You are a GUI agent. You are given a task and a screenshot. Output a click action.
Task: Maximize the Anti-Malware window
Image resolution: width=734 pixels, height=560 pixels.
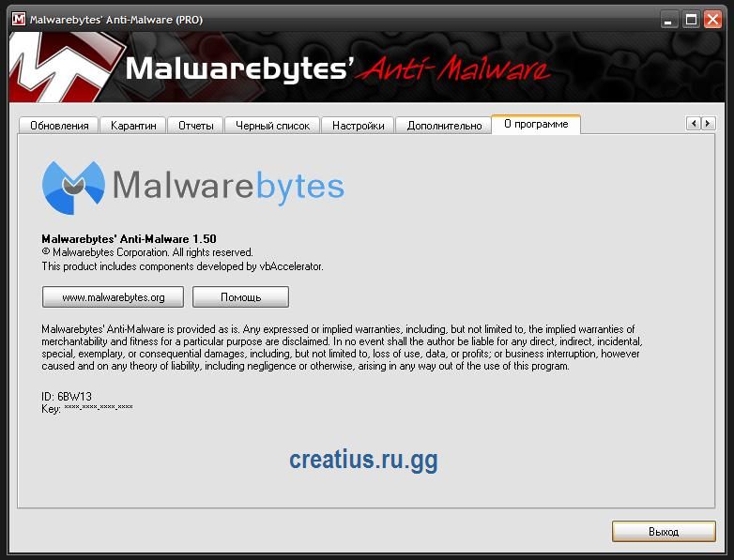click(x=691, y=20)
